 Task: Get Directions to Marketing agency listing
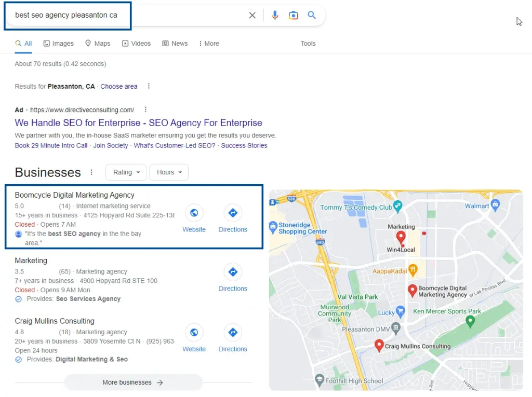click(233, 272)
